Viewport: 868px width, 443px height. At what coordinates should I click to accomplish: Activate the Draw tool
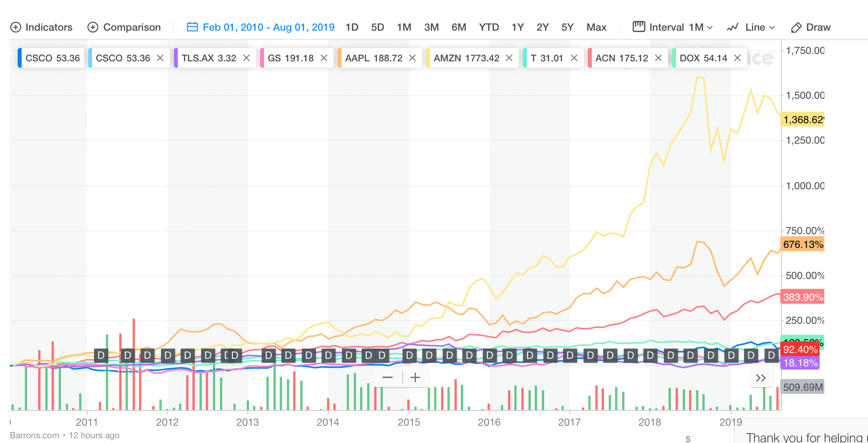point(811,27)
